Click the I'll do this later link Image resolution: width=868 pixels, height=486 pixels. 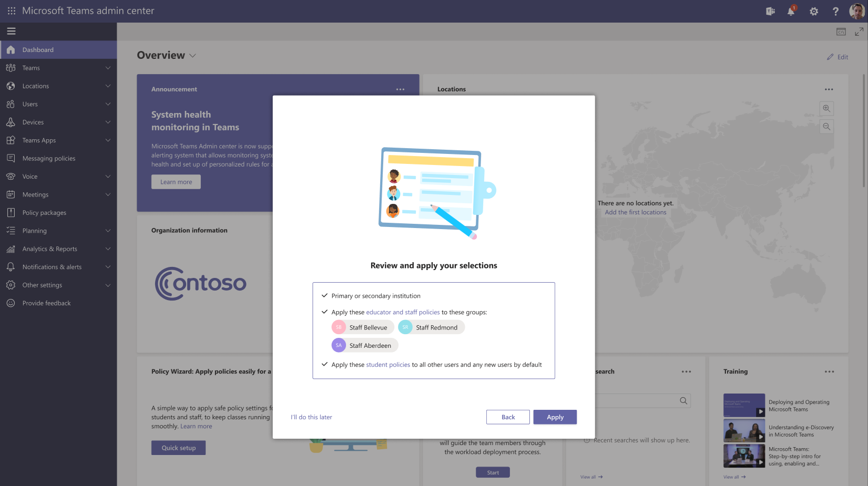[311, 417]
